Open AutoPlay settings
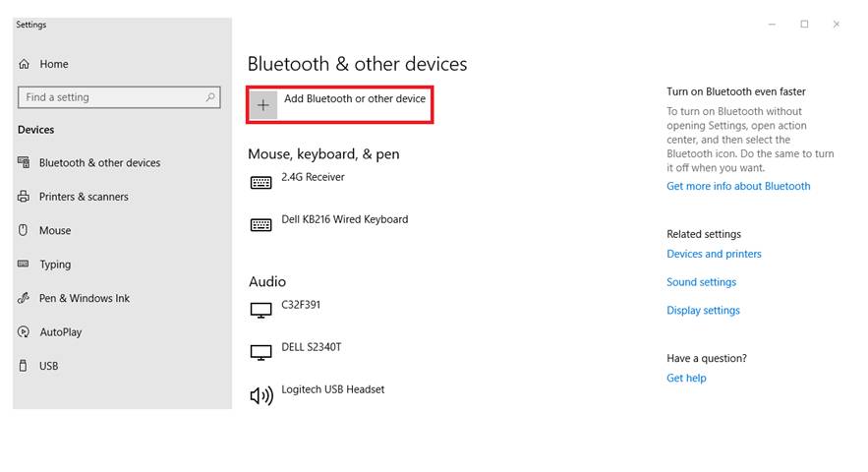 point(61,332)
